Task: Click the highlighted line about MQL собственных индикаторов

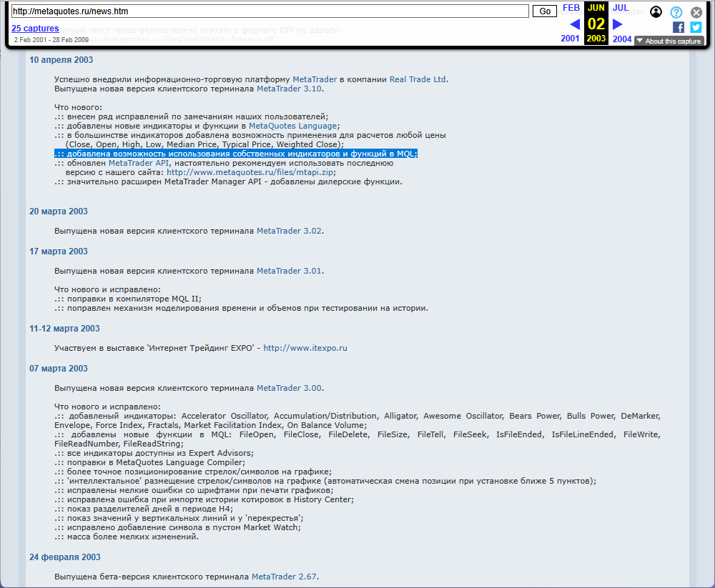Action: click(x=236, y=154)
